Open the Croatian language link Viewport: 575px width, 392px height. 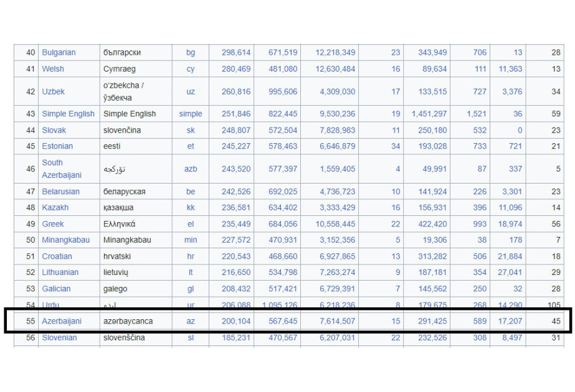(x=57, y=256)
